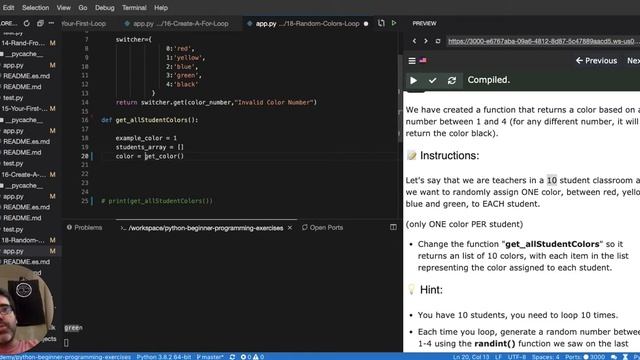Screen dimensions: 640x360
Task: Open the Terminal menu
Action: [134, 8]
